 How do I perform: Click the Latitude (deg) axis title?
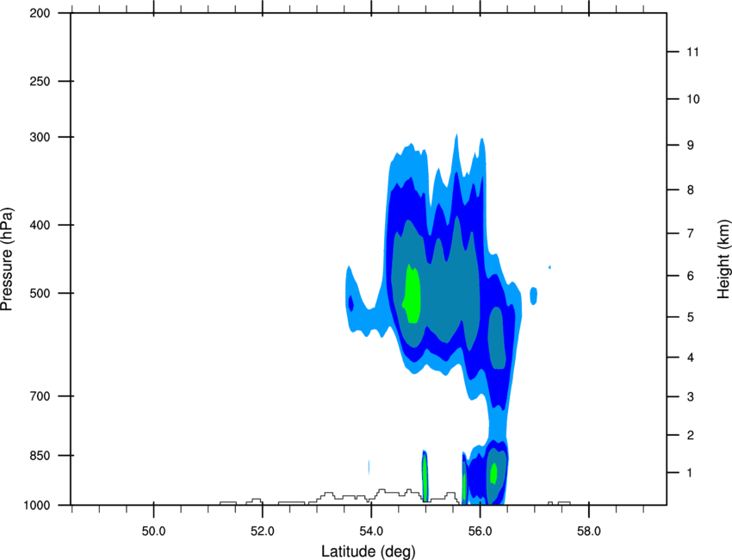pos(368,551)
